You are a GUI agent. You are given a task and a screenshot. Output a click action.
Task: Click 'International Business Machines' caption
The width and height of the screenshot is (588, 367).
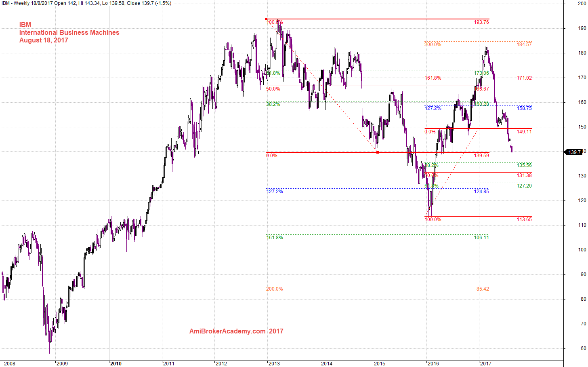(69, 33)
